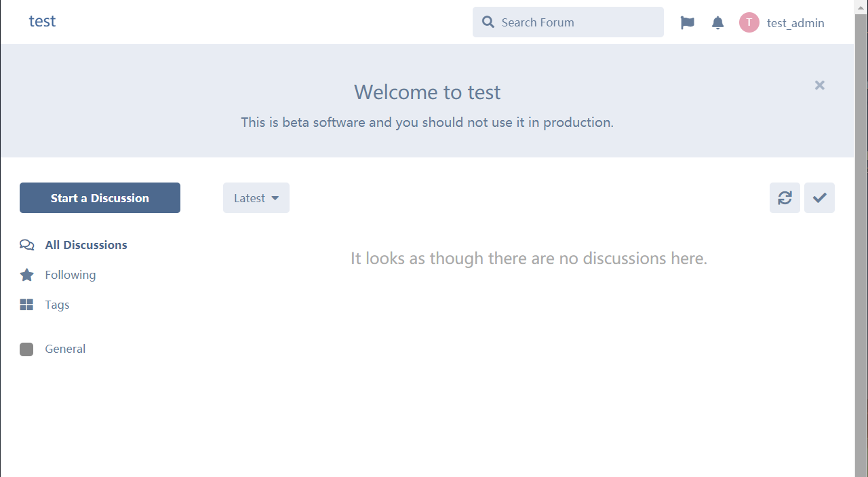The height and width of the screenshot is (477, 868).
Task: Open the Latest sort dropdown
Action: click(x=256, y=198)
